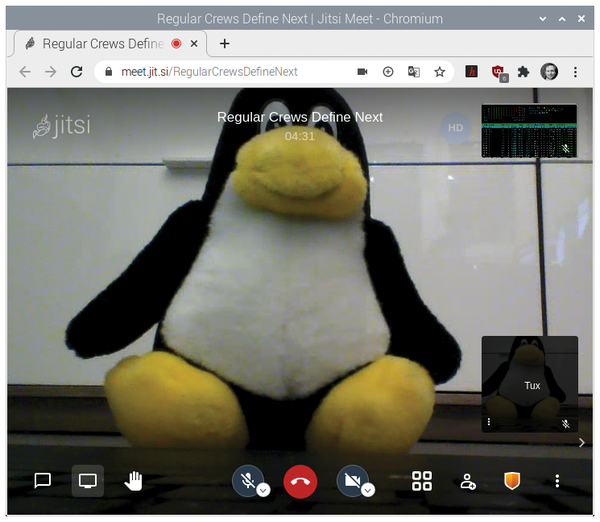Viewport: 600px width, 522px height.
Task: Collapse the filmstrip with the side arrow
Action: pos(582,442)
